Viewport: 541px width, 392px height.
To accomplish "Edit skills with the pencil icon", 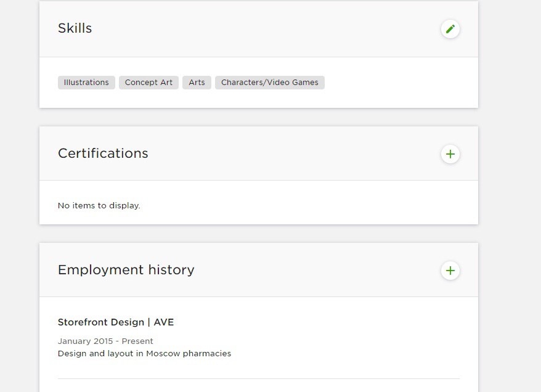I will point(450,29).
